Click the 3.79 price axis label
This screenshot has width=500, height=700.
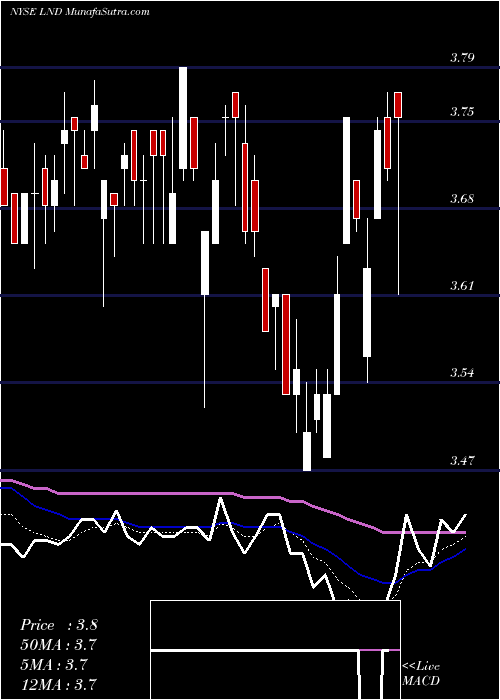(x=462, y=58)
